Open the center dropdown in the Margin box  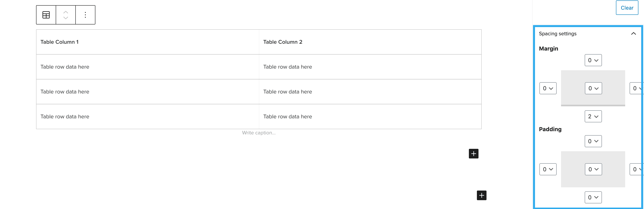(x=593, y=88)
